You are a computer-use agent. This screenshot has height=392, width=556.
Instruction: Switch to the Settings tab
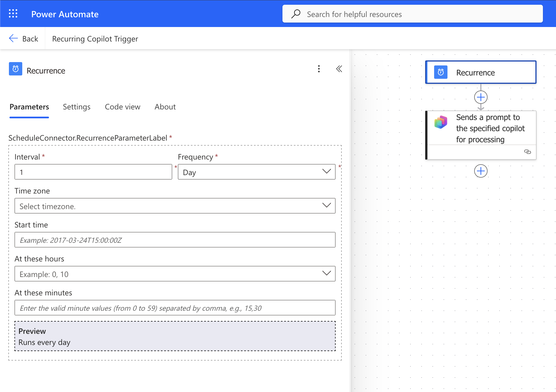77,107
